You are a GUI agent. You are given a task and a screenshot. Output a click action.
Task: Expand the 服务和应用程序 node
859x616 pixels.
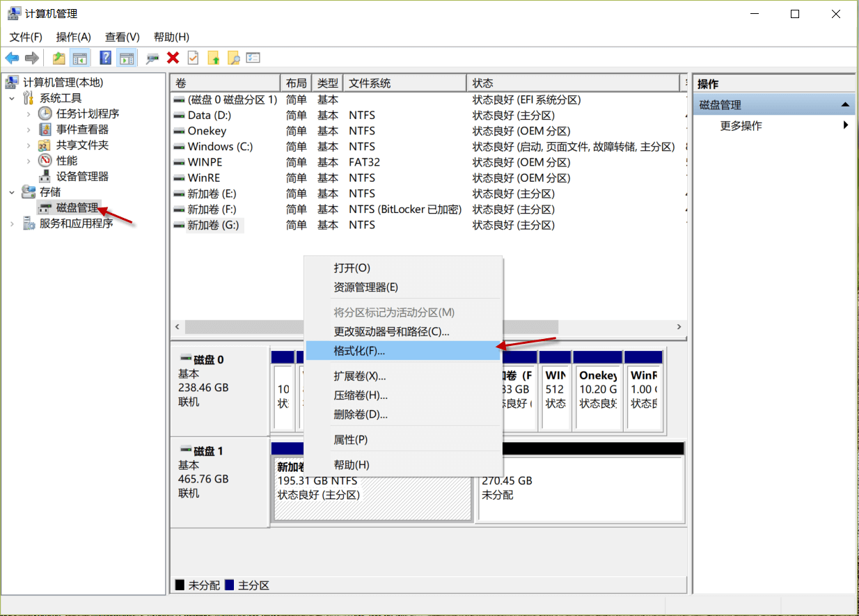[x=12, y=223]
